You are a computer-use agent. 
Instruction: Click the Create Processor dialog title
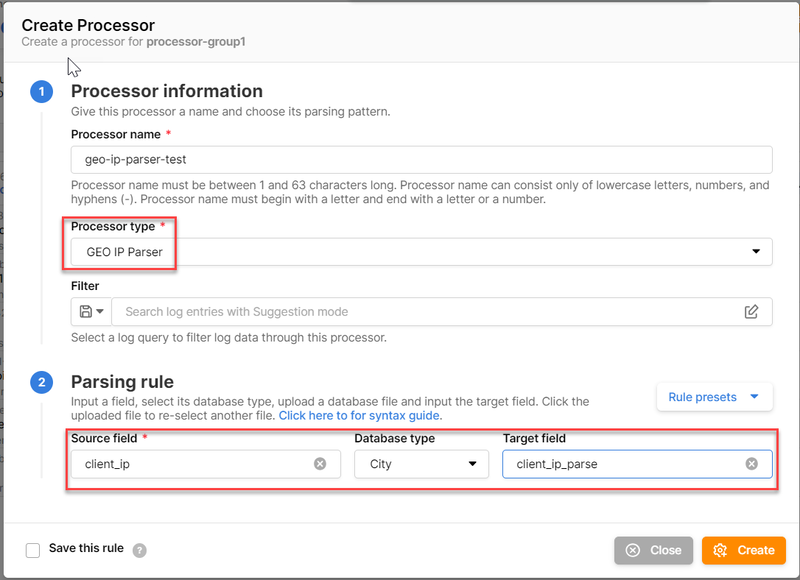[x=88, y=24]
